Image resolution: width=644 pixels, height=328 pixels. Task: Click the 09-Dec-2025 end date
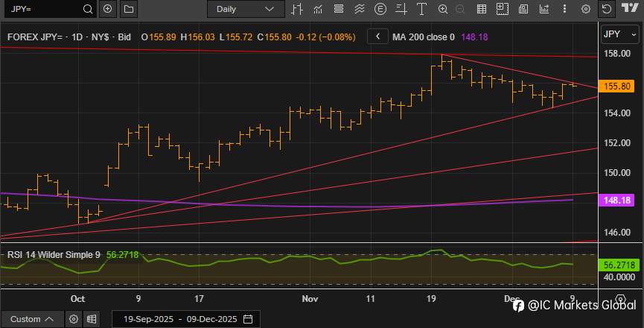point(211,319)
